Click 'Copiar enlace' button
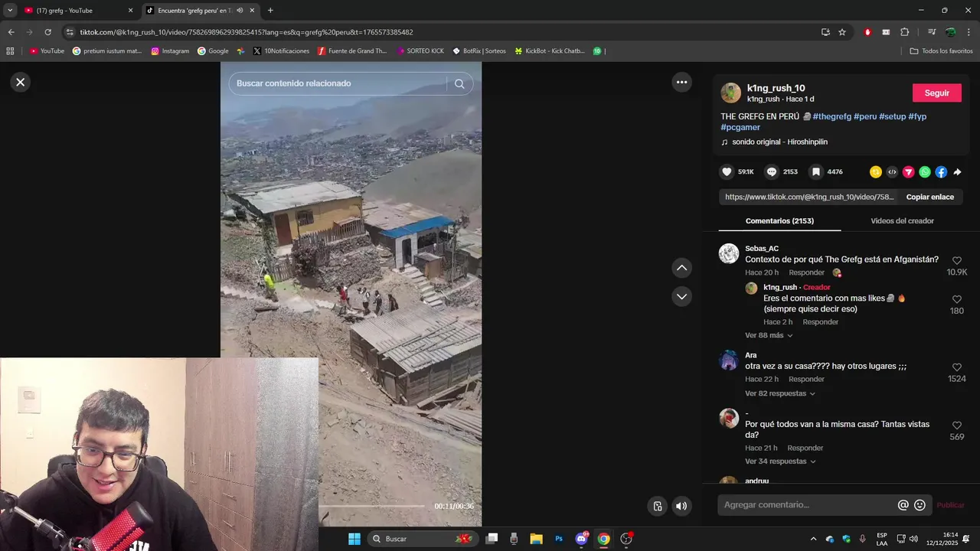Screen dimensions: 980x551 tap(929, 197)
